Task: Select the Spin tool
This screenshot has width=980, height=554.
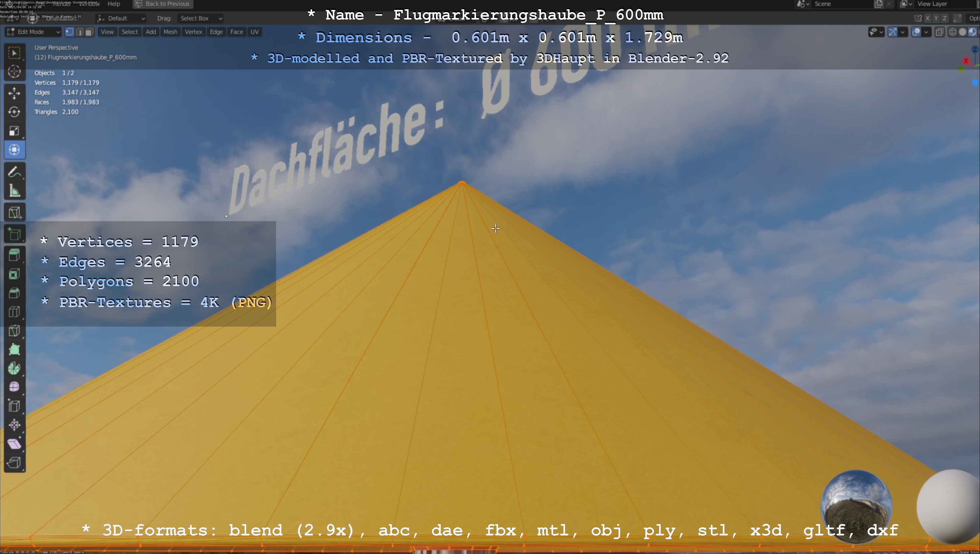Action: pyautogui.click(x=14, y=368)
